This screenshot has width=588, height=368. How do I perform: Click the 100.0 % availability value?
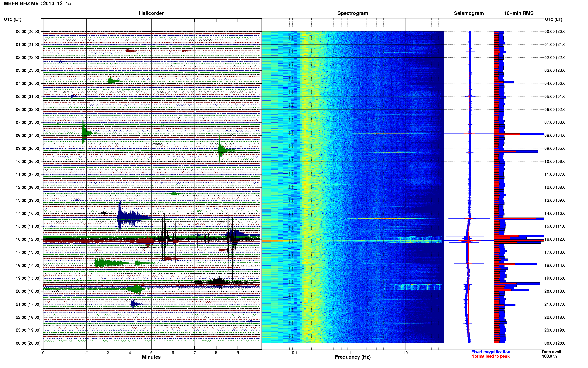[x=549, y=356]
